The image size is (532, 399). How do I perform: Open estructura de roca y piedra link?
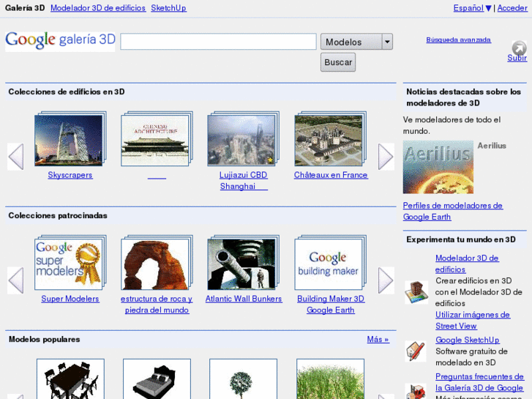[x=157, y=305]
